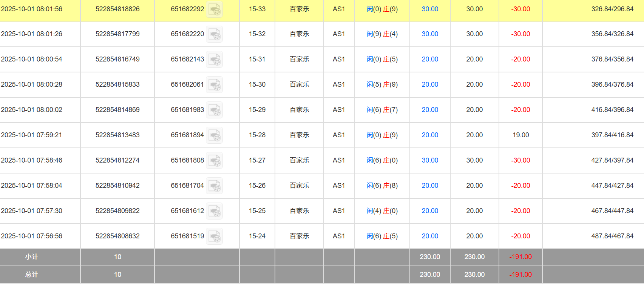Select balance cell 487.84/467.84
Image resolution: width=644 pixels, height=284 pixels.
612,236
